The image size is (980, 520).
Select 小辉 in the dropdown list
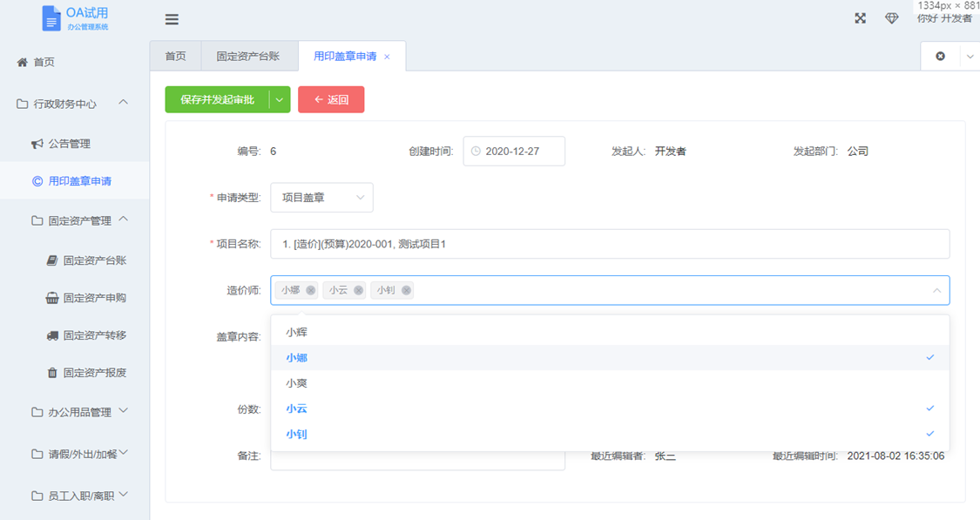tap(610, 332)
